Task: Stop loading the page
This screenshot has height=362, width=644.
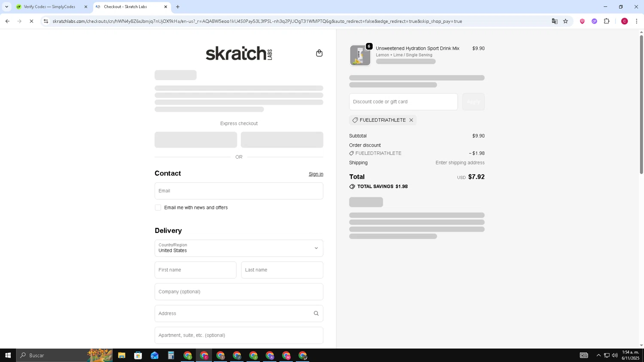Action: [x=31, y=21]
